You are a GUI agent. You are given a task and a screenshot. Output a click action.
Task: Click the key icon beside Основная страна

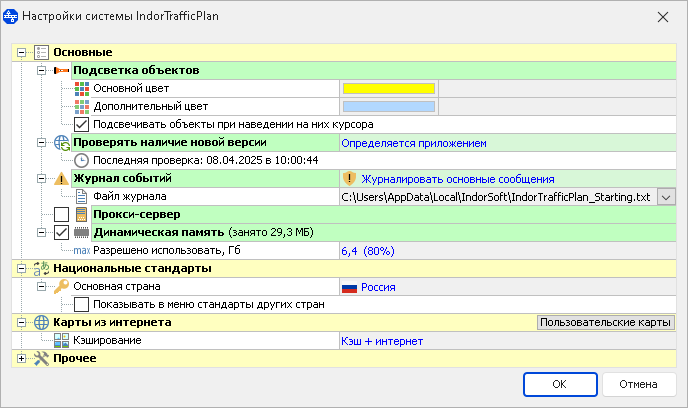point(61,286)
